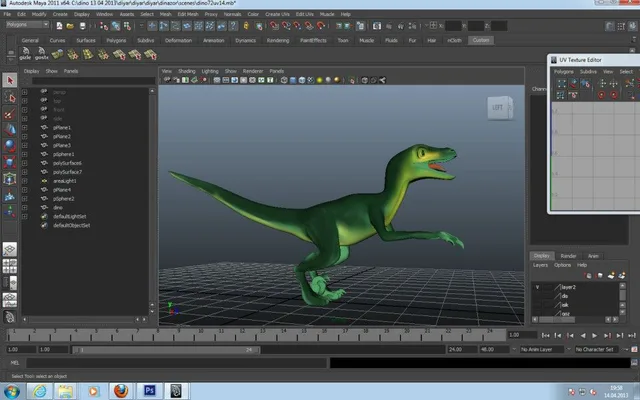
Task: Activate the Paint Selection tool
Action: point(10,113)
